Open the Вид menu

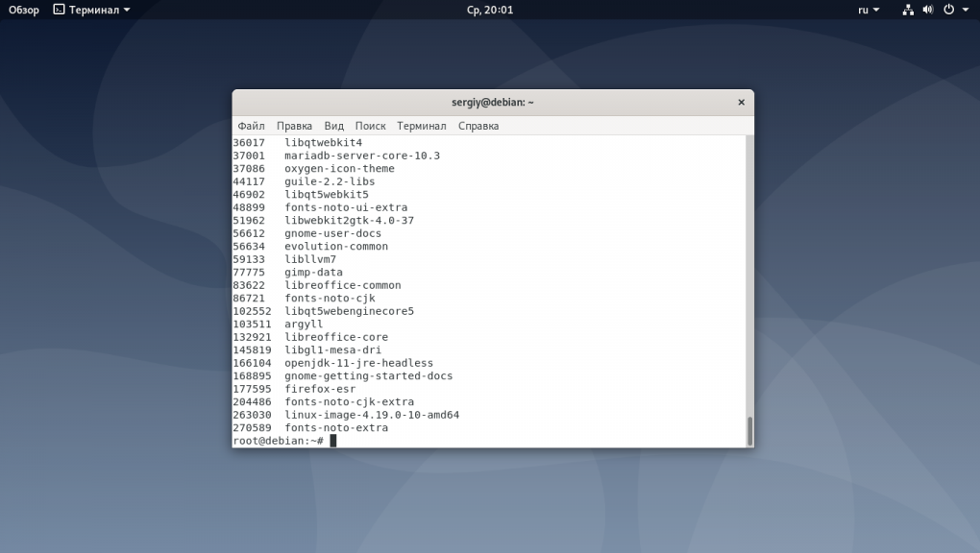333,126
